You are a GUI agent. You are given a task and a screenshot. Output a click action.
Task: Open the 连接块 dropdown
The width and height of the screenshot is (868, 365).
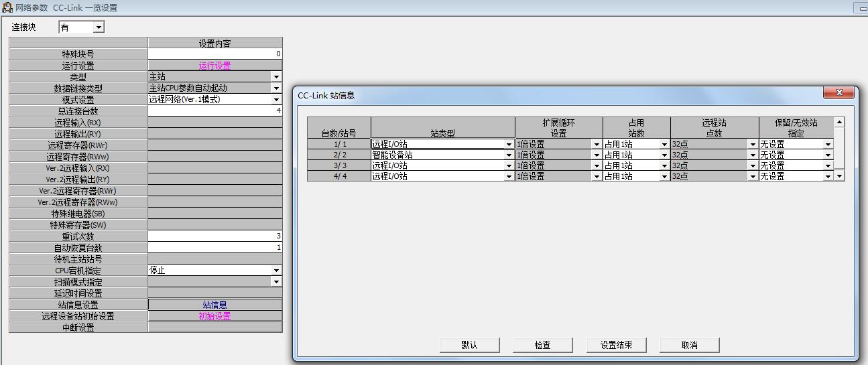point(99,27)
